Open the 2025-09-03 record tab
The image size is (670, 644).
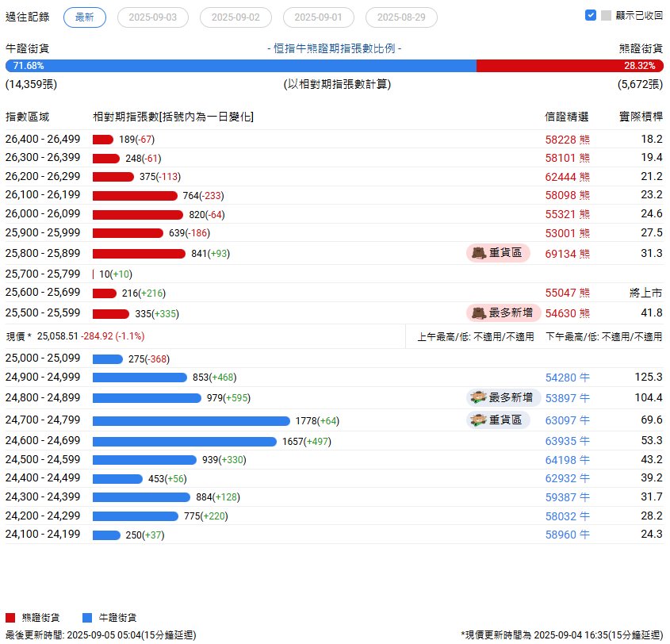(153, 17)
